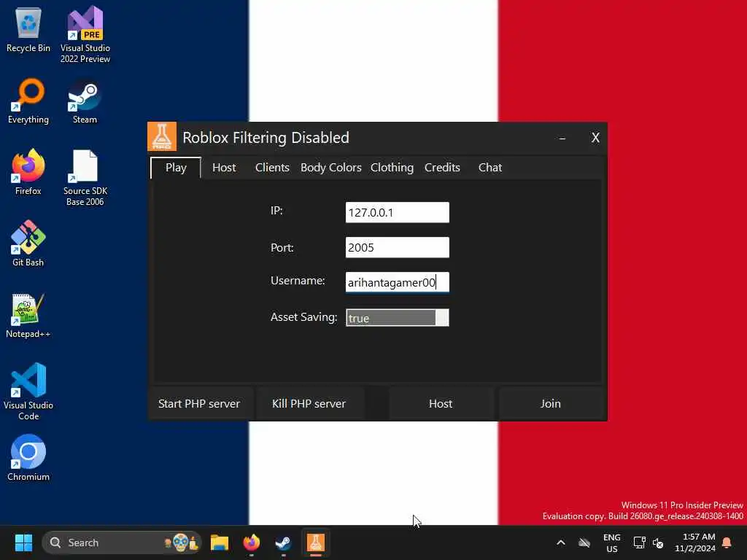Switch to the Host tab
Screen dimensions: 747x560
pos(224,168)
